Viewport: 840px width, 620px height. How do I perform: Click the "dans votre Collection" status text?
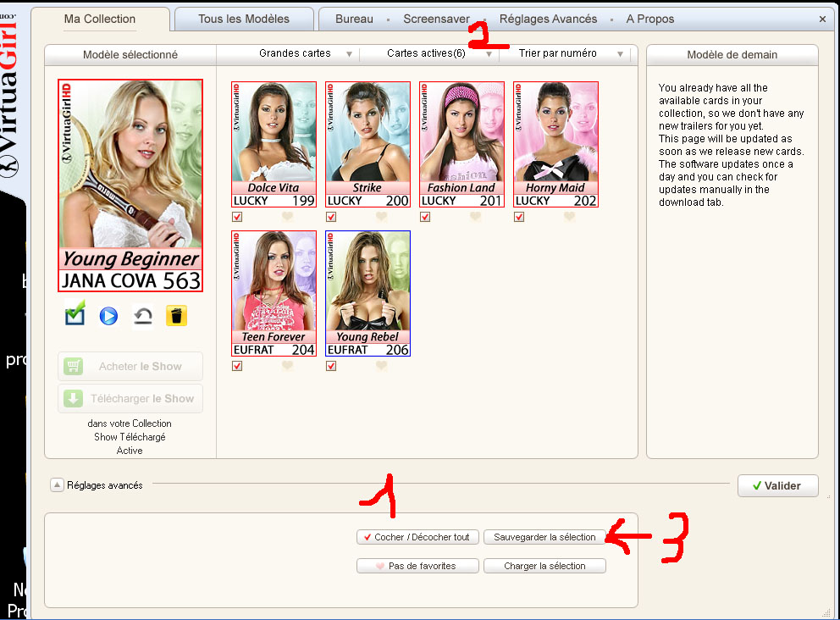tap(130, 423)
